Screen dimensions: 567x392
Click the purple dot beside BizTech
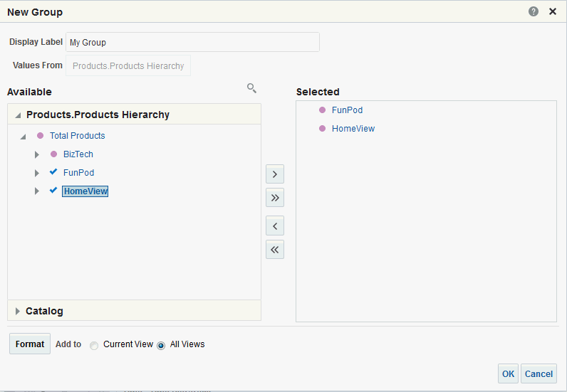click(53, 154)
